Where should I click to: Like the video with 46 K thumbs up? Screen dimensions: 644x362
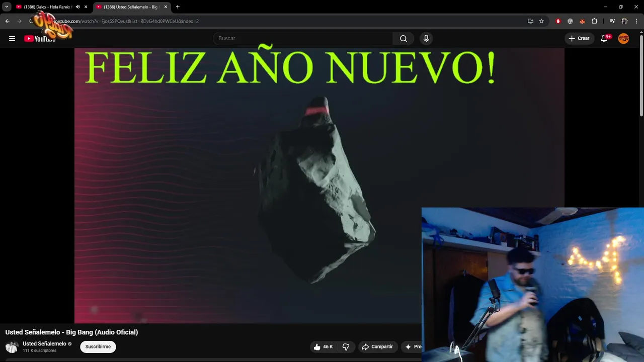point(323,347)
